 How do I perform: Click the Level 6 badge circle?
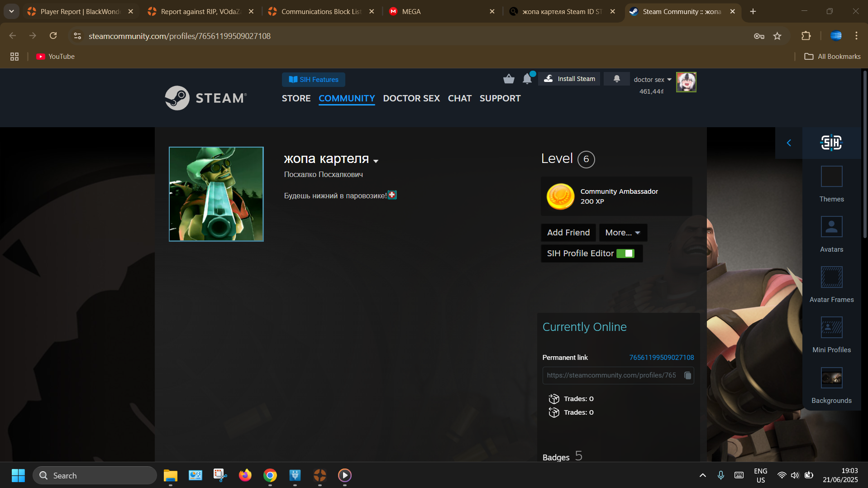click(586, 159)
